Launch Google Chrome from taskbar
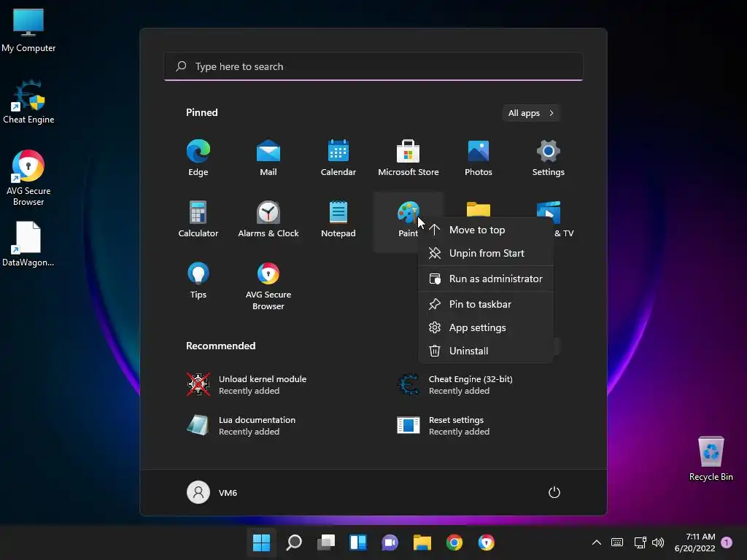The image size is (747, 560). point(454,542)
